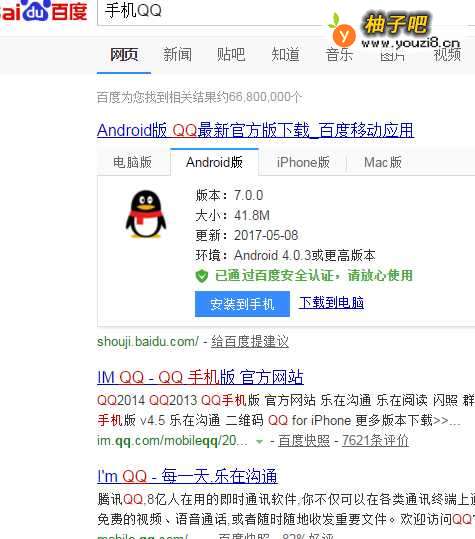The width and height of the screenshot is (475, 539).
Task: Click the orange youzi8 watermark logo
Action: click(x=342, y=32)
